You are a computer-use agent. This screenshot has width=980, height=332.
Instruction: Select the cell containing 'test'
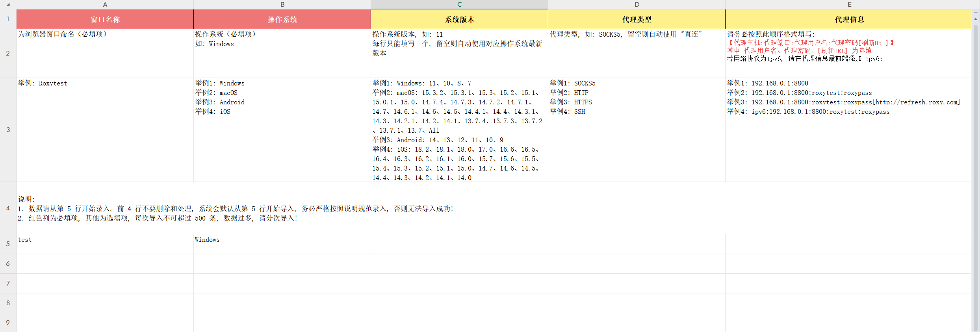(105, 244)
